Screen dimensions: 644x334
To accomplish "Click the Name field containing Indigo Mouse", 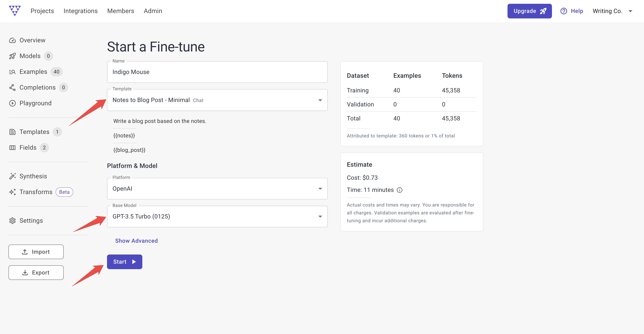I will (217, 72).
